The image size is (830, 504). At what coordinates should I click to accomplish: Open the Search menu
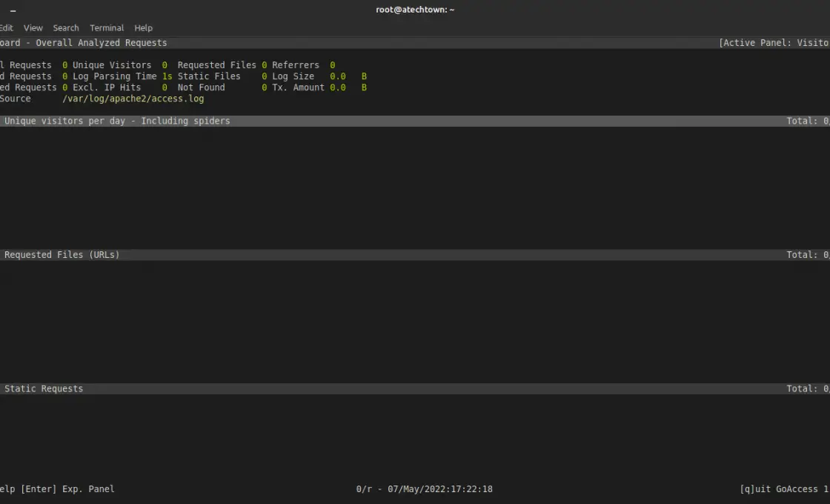(x=66, y=27)
